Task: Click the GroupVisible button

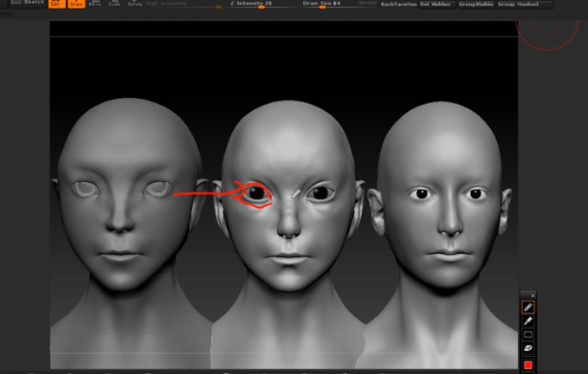Action: 476,4
